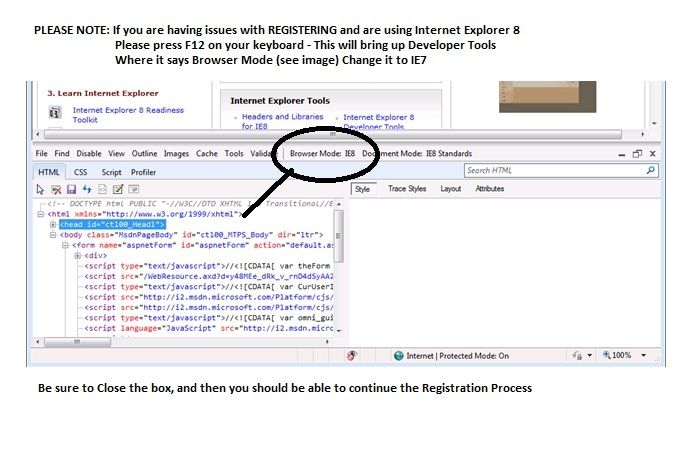The height and width of the screenshot is (471, 694).
Task: Collapse the html xmlns node
Action: click(40, 214)
